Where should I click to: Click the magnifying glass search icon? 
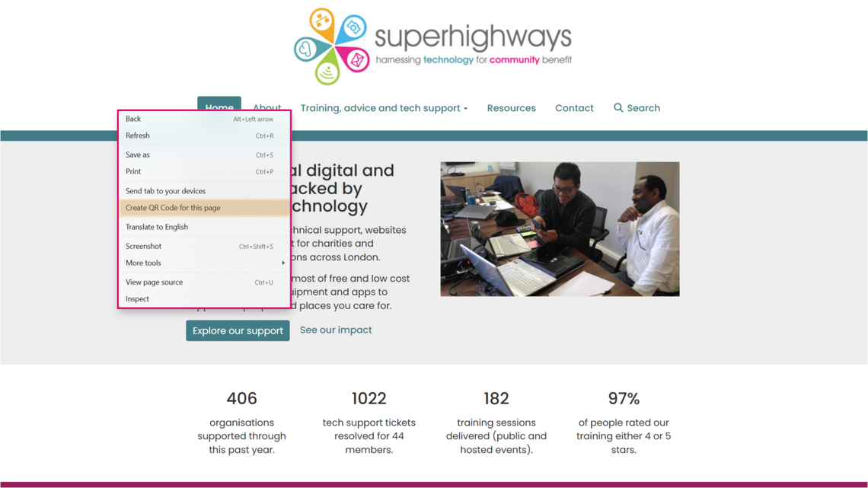pos(618,108)
